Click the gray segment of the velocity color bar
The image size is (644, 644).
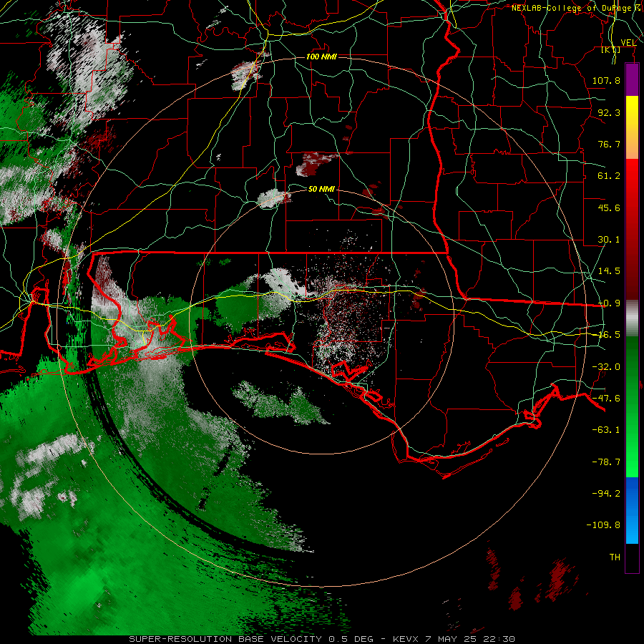[632, 318]
